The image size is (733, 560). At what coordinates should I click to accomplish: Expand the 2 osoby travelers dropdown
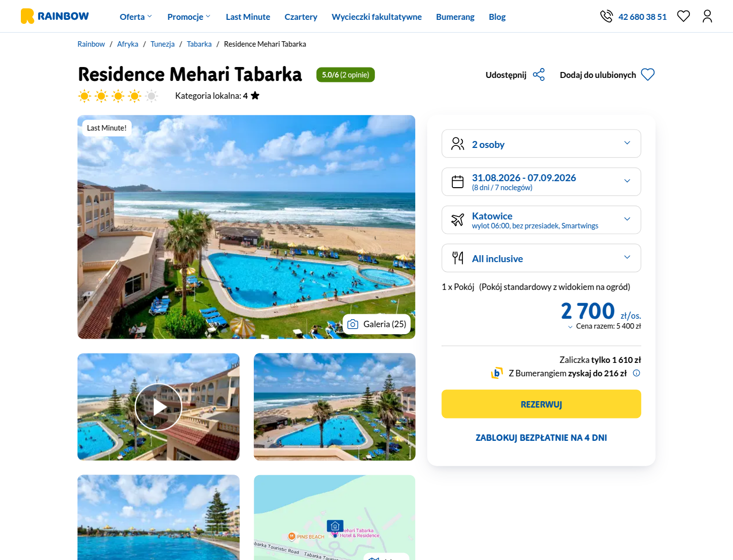[x=541, y=144]
